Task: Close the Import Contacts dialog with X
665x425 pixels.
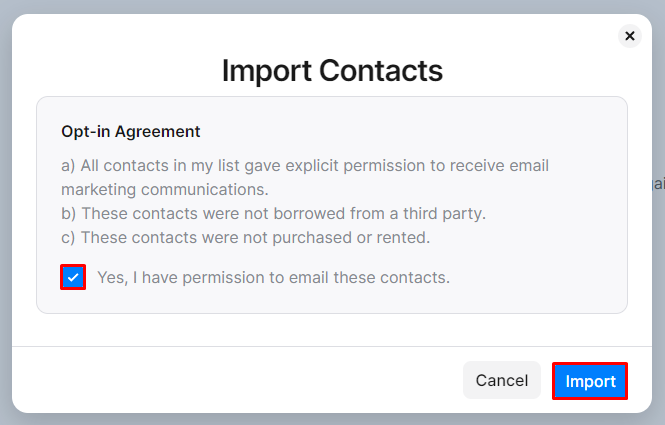Action: point(629,36)
